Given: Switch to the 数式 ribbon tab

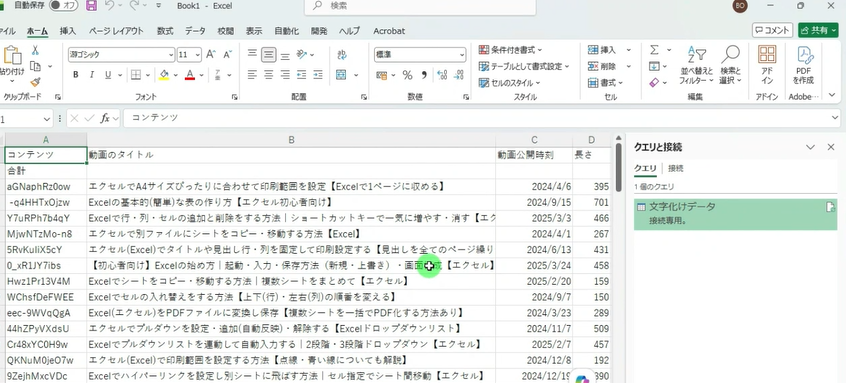Looking at the screenshot, I should coord(165,31).
